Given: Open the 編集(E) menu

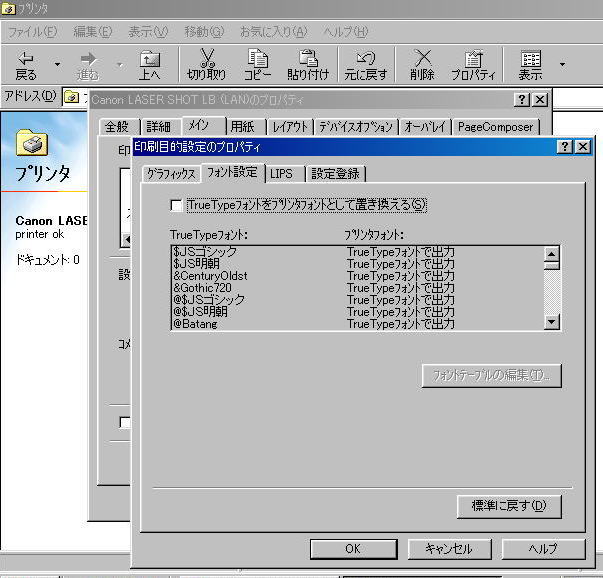Looking at the screenshot, I should point(93,32).
